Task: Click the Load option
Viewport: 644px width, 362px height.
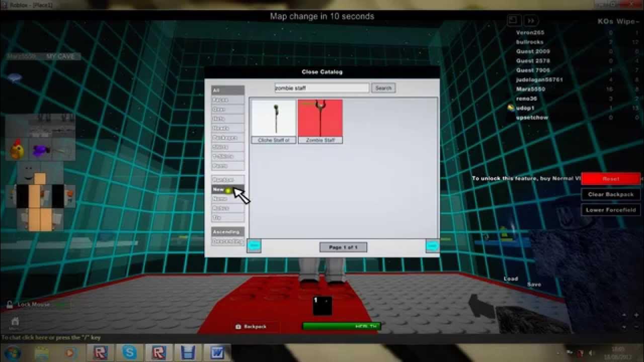Action: pyautogui.click(x=511, y=279)
